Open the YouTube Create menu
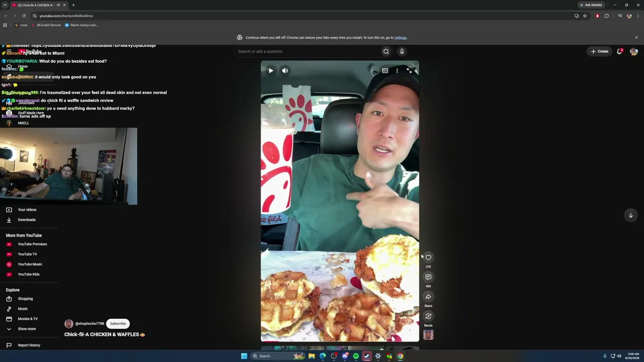644x362 pixels. pos(600,51)
